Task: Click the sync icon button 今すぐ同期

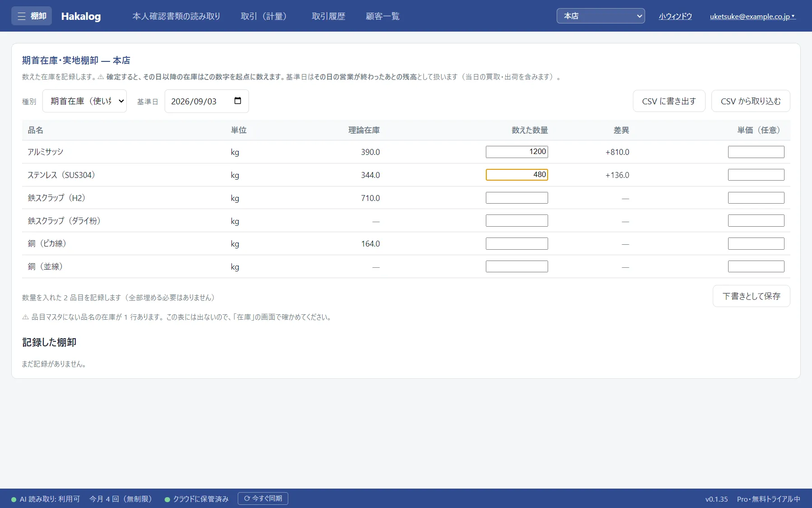Action: pos(263,499)
